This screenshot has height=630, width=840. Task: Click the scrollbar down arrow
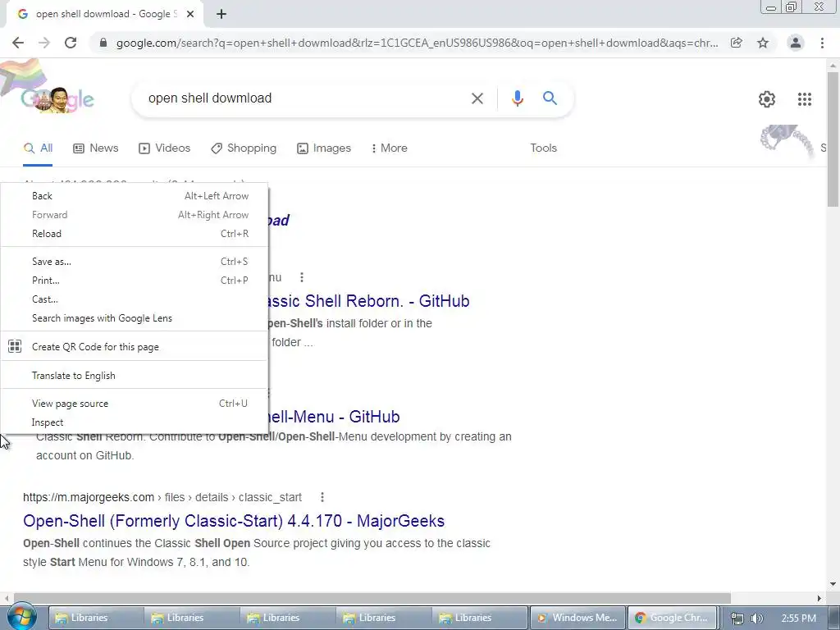pos(833,584)
